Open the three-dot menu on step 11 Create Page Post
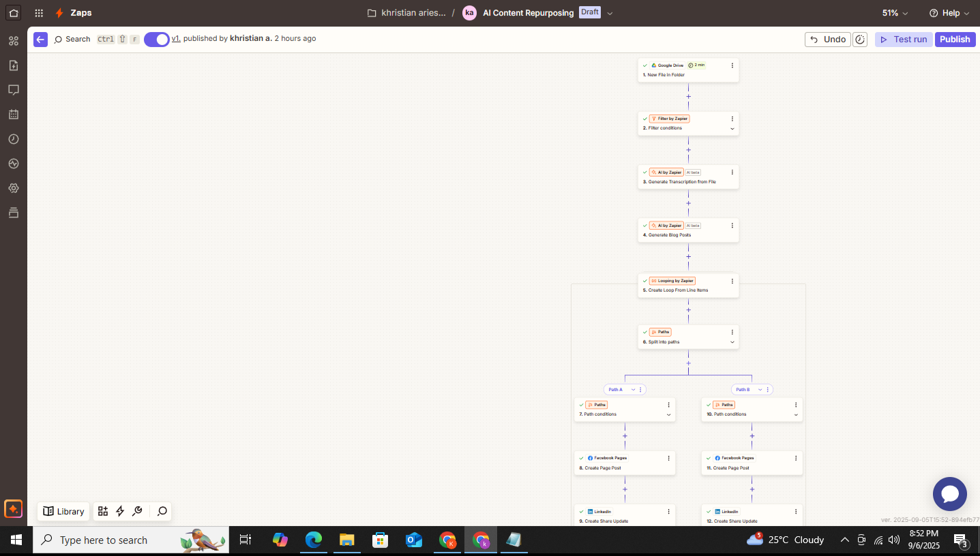Image resolution: width=980 pixels, height=556 pixels. pos(796,459)
